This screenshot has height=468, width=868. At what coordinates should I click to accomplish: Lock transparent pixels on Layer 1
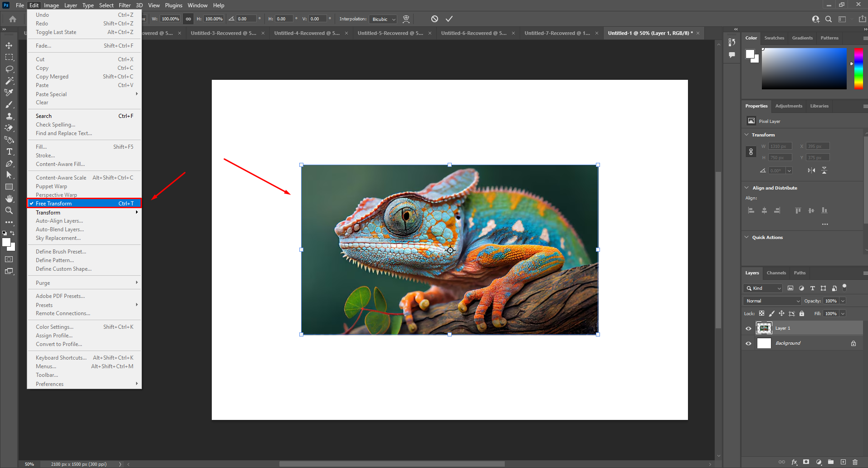tap(762, 313)
